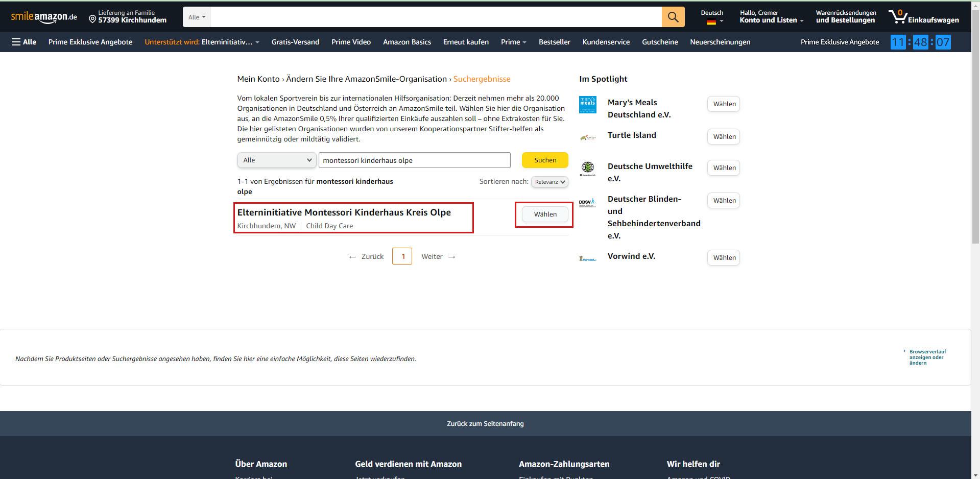Choose Wählen for Turtle Island

(724, 137)
